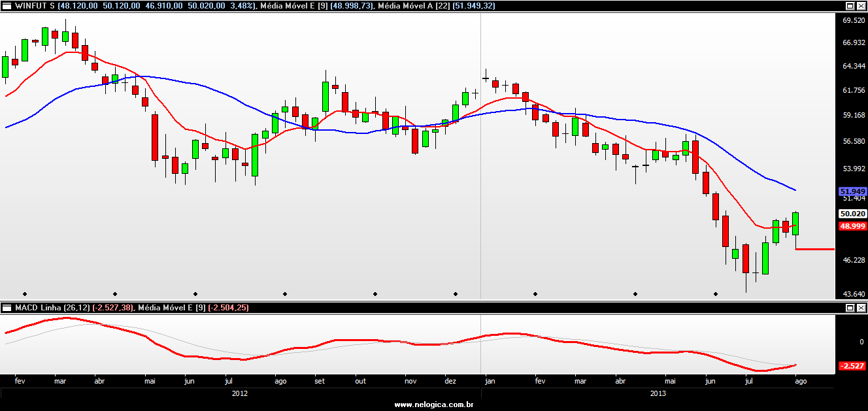The width and height of the screenshot is (868, 411).
Task: Click the 2012 year label on time axis
Action: point(240,393)
